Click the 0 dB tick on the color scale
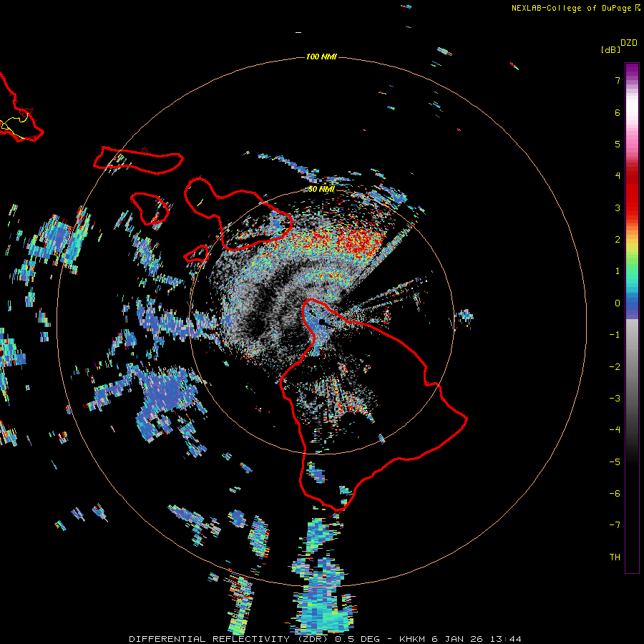The height and width of the screenshot is (644, 644). 618,303
